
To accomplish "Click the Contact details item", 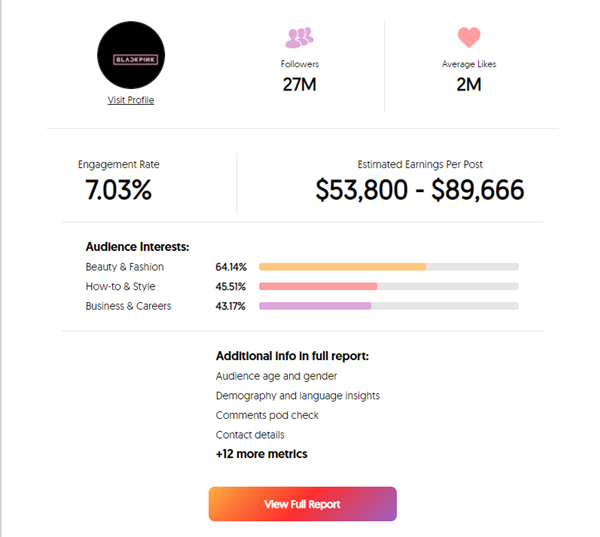I will (250, 435).
